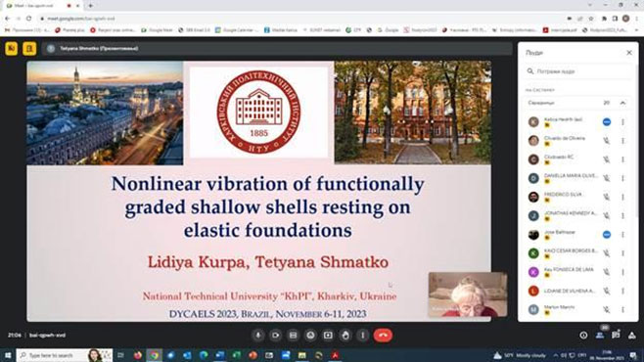Click the people panel icon
Viewport: 644px width, 362px height.
[600, 336]
